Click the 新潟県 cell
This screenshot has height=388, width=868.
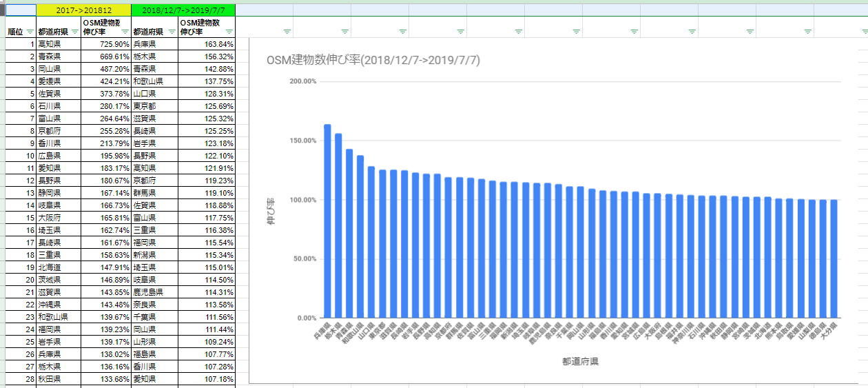coord(155,255)
